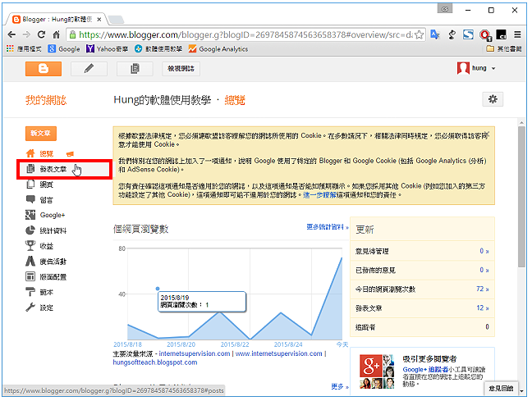This screenshot has width=532, height=401.
Task: Click the page vertical scrollbar thumb
Action: (521, 197)
